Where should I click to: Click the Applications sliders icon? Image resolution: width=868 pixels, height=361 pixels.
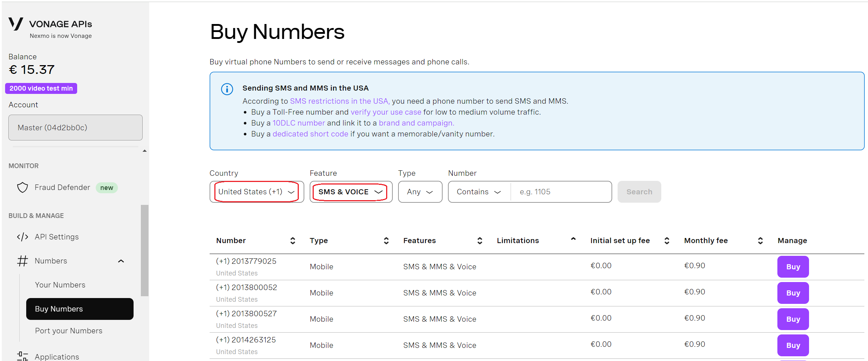(23, 356)
